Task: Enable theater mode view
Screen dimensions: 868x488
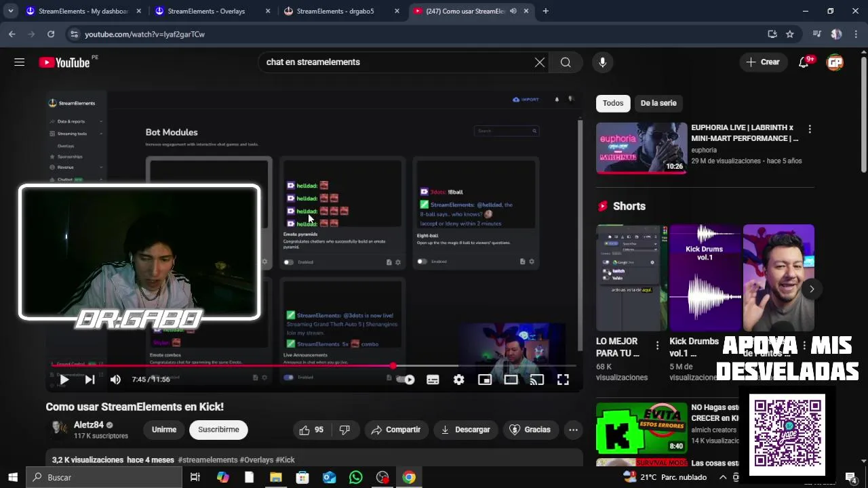Action: pyautogui.click(x=511, y=380)
